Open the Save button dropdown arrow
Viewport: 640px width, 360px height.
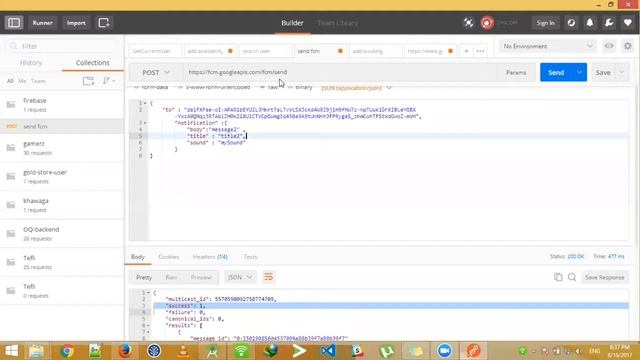tap(622, 72)
